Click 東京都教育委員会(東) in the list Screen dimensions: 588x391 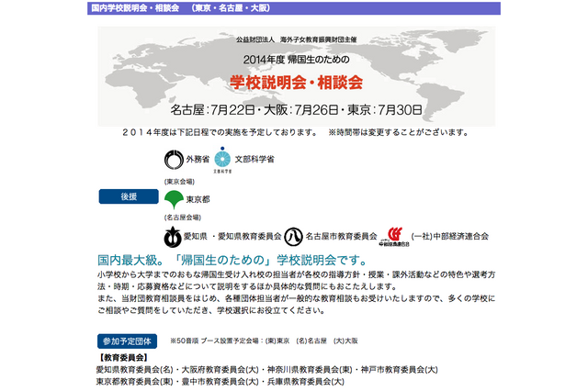[x=135, y=382]
